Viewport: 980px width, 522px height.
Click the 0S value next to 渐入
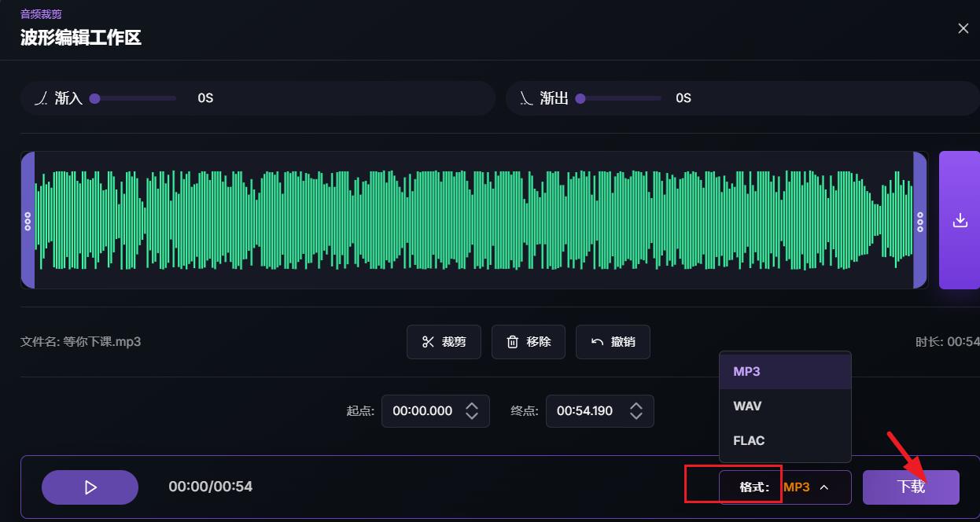[205, 98]
